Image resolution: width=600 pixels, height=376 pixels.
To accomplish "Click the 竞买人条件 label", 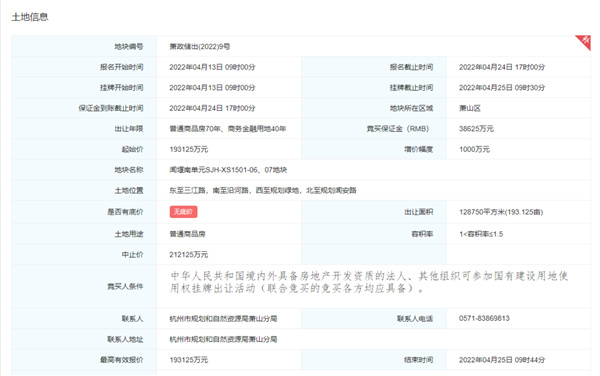I will pyautogui.click(x=125, y=286).
